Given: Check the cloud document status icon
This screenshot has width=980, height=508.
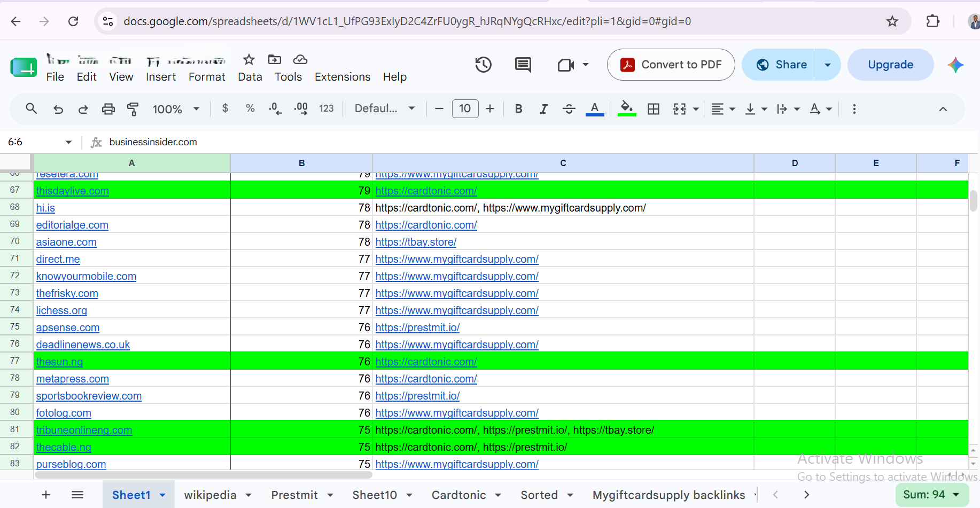Looking at the screenshot, I should point(300,59).
